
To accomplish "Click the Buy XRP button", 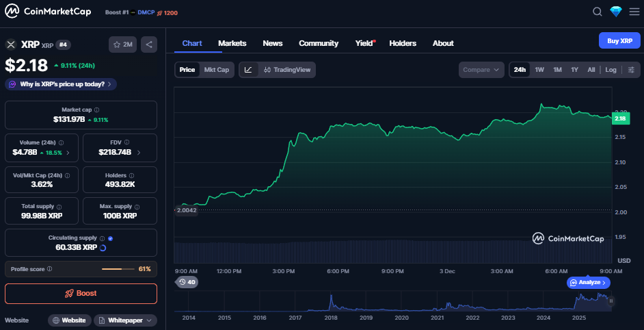I will (x=619, y=40).
